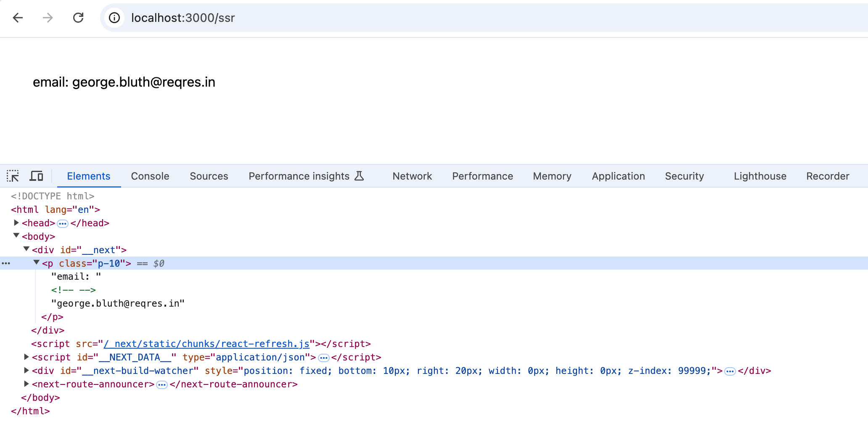Collapse the body element node
The width and height of the screenshot is (868, 429).
16,236
